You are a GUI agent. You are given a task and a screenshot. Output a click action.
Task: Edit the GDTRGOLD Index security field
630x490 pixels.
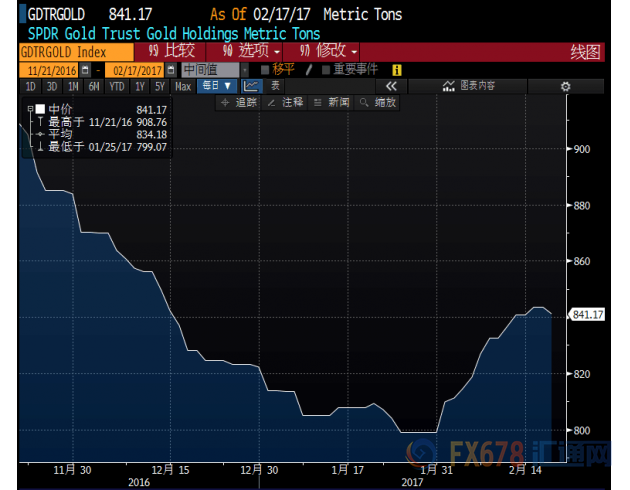pos(76,52)
